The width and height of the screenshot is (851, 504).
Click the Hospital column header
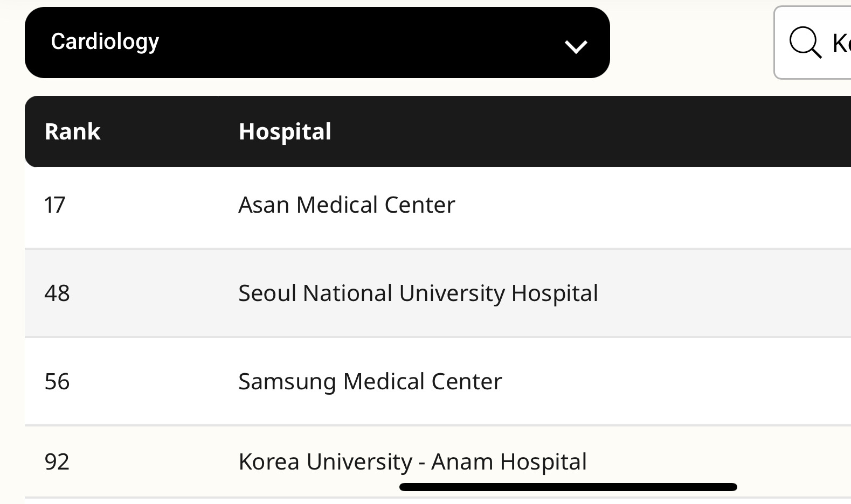tap(285, 132)
